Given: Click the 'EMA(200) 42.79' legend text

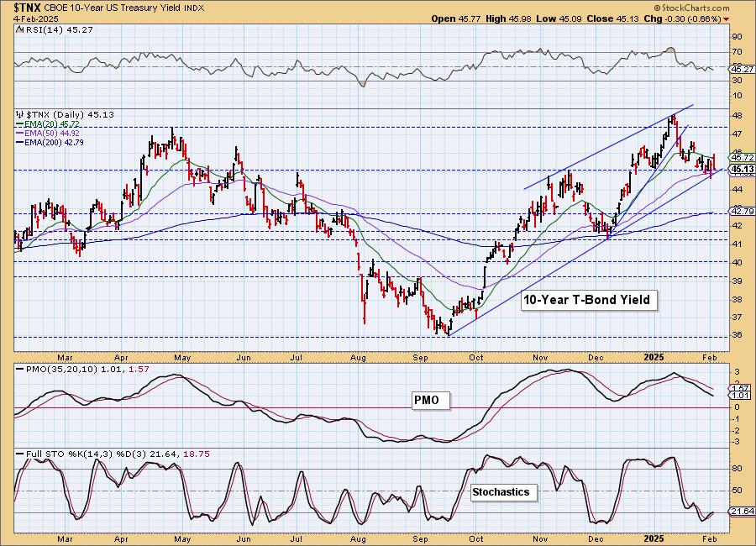Looking at the screenshot, I should pos(54,142).
